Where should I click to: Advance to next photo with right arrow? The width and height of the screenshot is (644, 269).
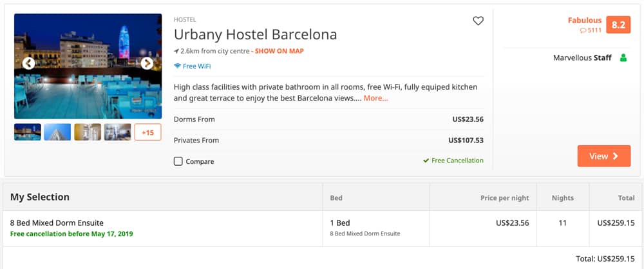point(147,63)
